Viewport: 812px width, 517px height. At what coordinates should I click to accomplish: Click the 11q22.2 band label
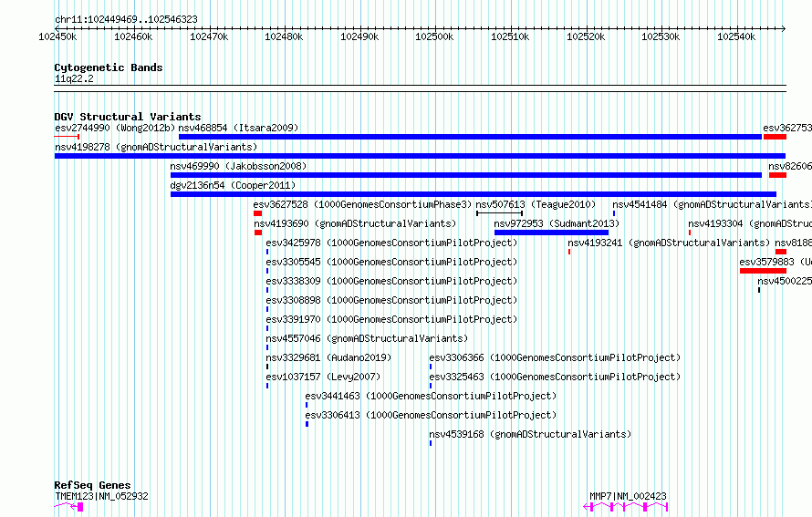[x=74, y=78]
